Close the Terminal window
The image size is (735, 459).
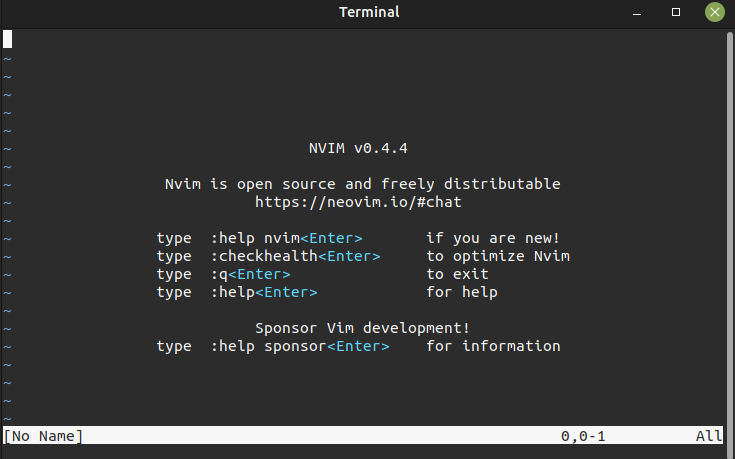(x=714, y=12)
